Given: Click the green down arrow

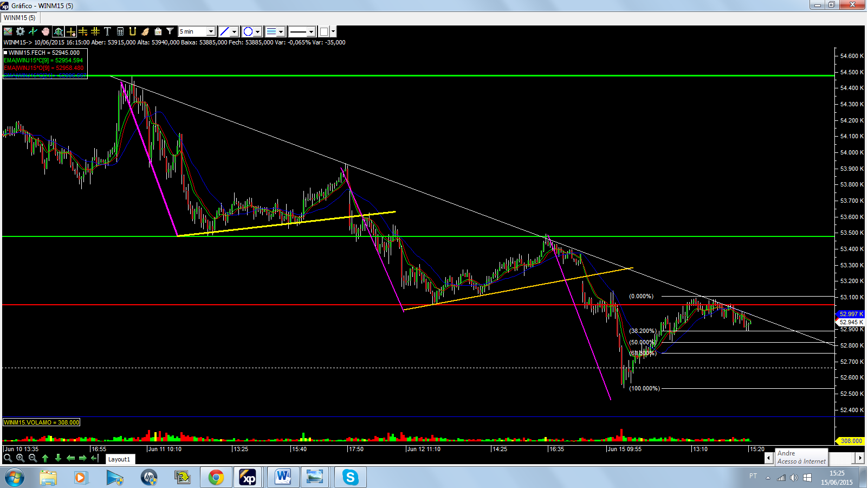Looking at the screenshot, I should [58, 458].
